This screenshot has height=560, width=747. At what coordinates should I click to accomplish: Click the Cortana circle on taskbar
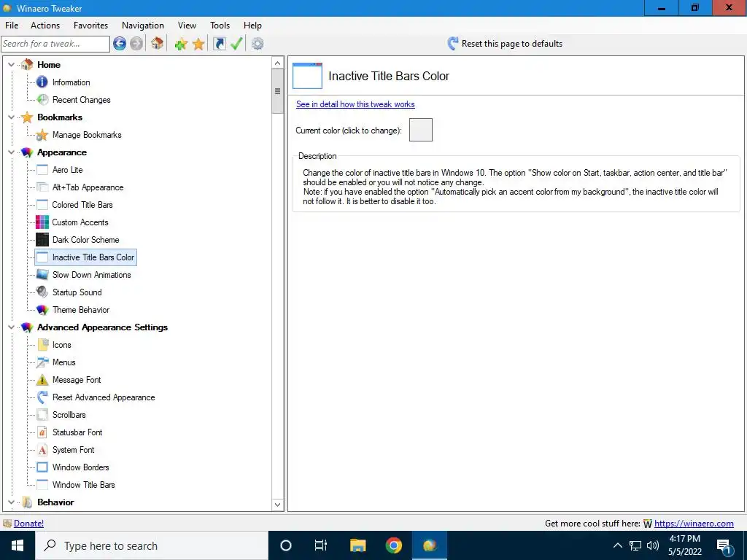[x=285, y=545]
